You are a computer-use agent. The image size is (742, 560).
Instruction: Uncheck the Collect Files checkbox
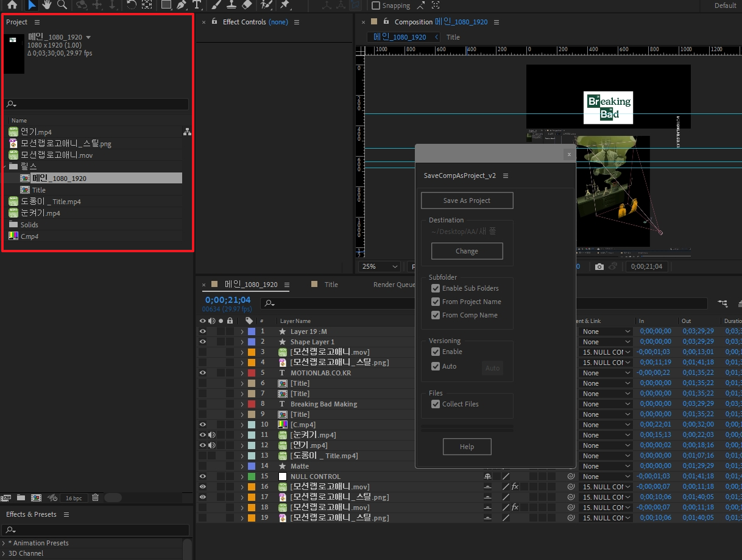pyautogui.click(x=436, y=404)
